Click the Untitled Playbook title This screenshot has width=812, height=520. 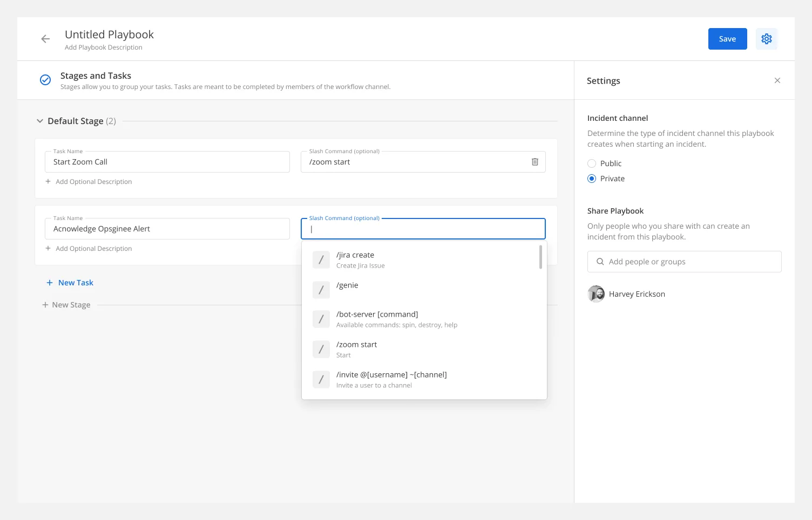tap(109, 35)
